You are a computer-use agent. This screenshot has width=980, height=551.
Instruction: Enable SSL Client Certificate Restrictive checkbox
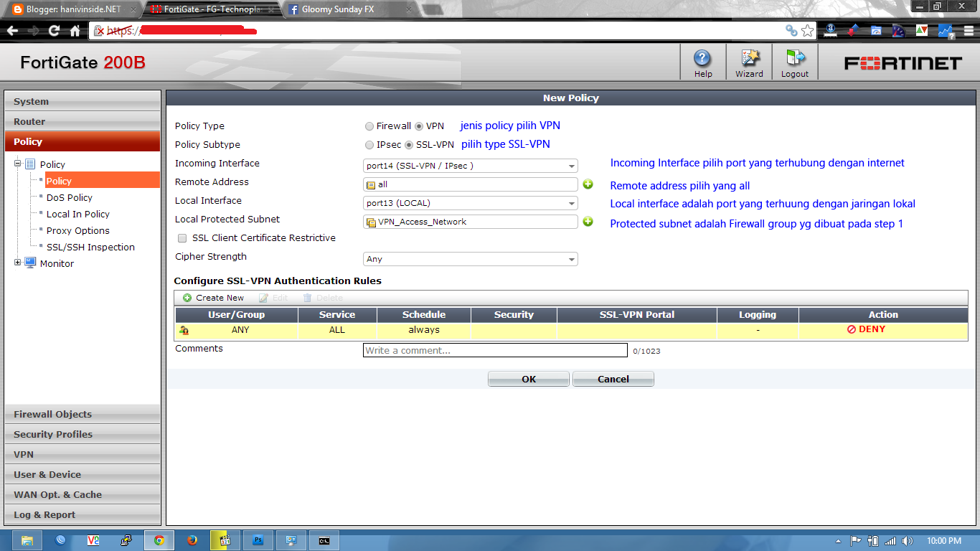point(182,238)
